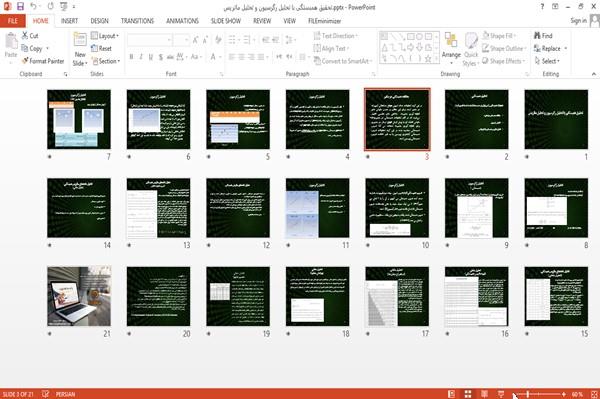Screen dimensions: 600x399
Task: Click the Shape Outline button
Action: 504,49
